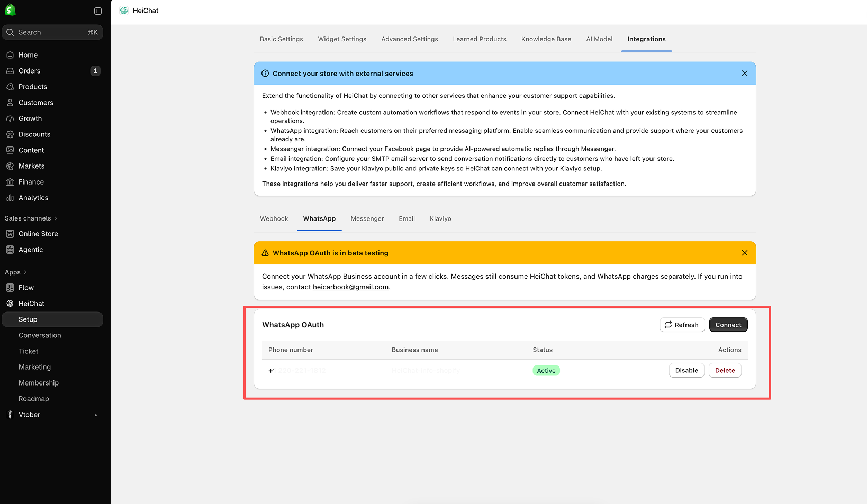Dismiss the blue external services banner
Screen dimensions: 867x504
[x=745, y=74]
